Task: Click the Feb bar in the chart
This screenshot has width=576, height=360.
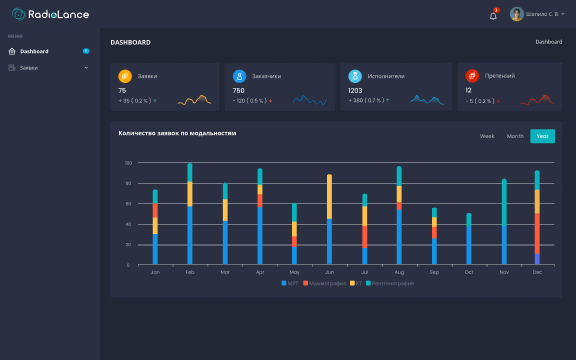Action: coord(190,214)
